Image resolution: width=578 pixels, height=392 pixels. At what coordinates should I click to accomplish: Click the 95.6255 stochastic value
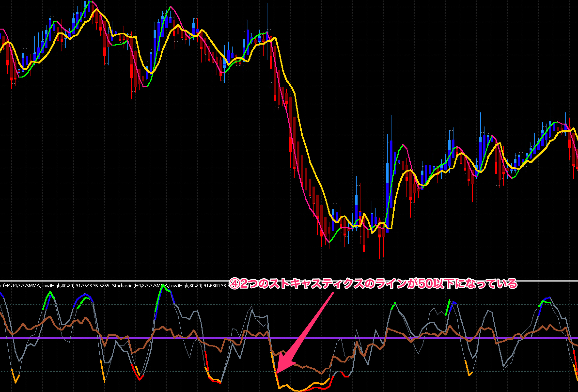[101, 286]
